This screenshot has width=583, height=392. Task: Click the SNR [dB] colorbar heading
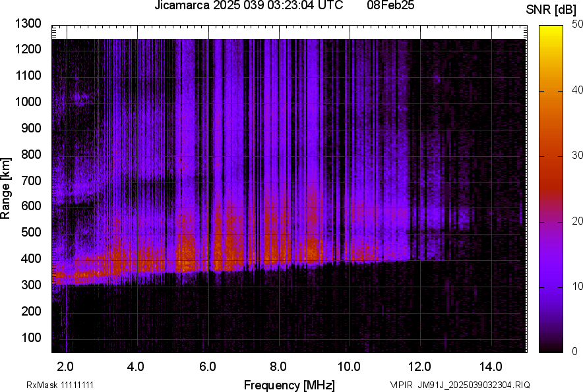click(x=552, y=10)
